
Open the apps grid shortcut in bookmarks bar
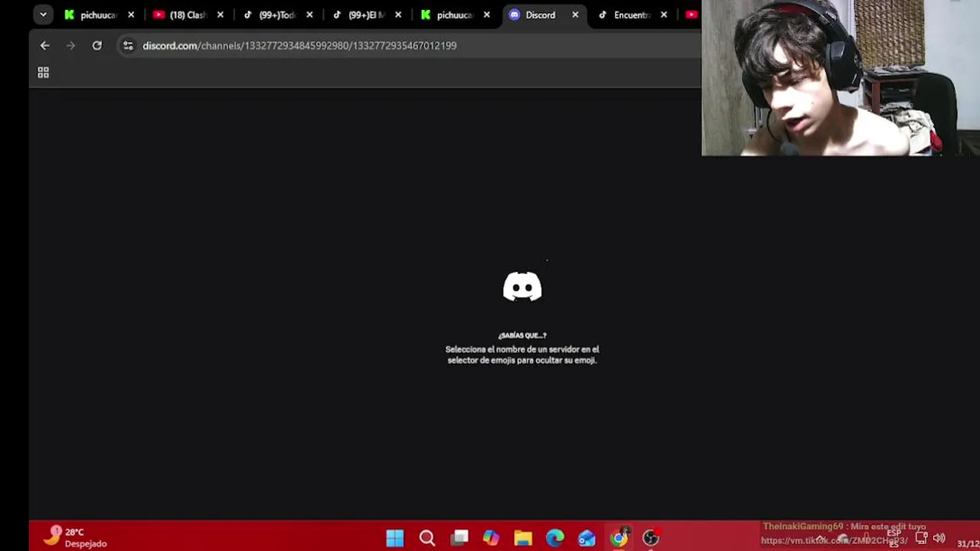point(44,73)
